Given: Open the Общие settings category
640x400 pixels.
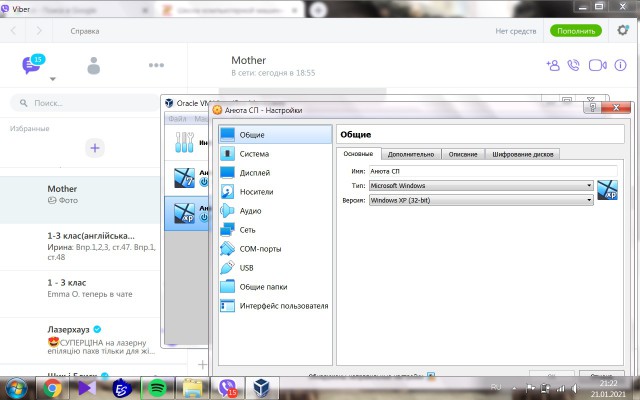Looking at the screenshot, I should [276, 135].
